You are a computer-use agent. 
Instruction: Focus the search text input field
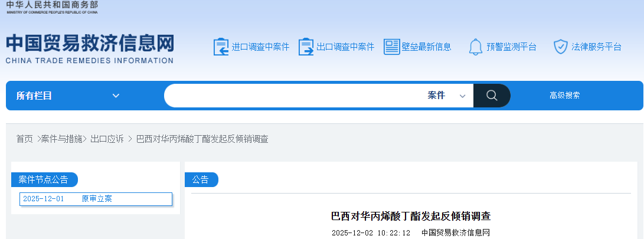(x=295, y=96)
